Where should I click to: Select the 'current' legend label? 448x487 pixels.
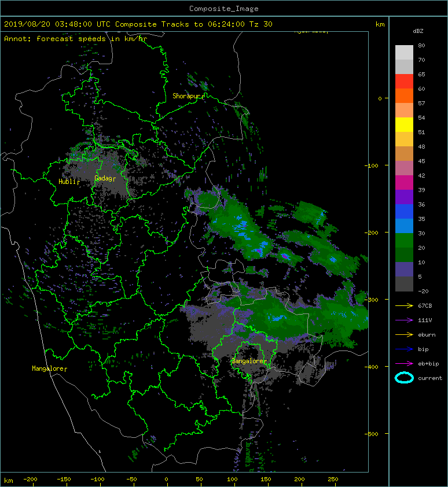click(430, 378)
